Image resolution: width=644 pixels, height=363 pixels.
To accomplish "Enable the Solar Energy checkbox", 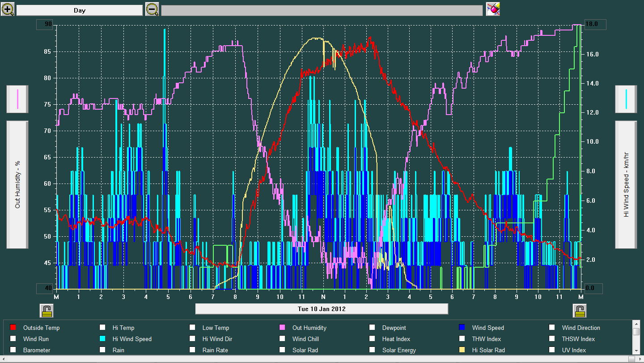I will pyautogui.click(x=373, y=350).
